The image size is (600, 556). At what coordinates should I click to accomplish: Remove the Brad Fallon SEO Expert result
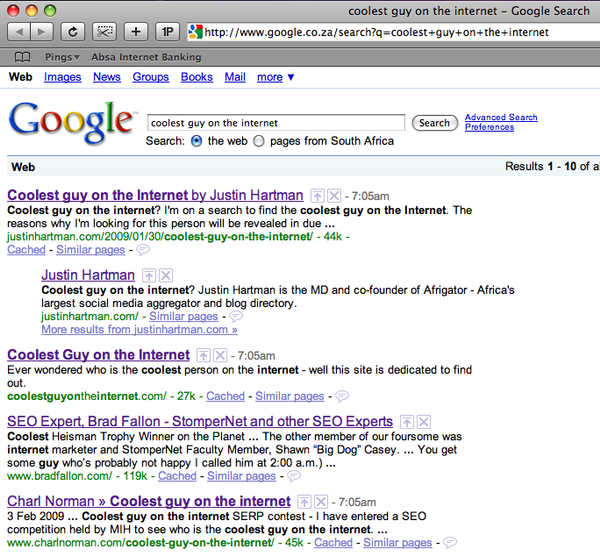[x=424, y=422]
